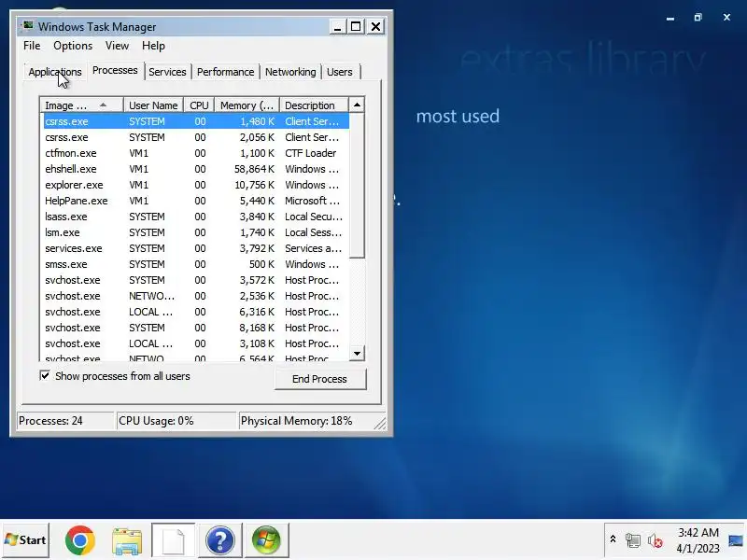Open the File Explorer taskbar icon
747x560 pixels.
click(127, 540)
